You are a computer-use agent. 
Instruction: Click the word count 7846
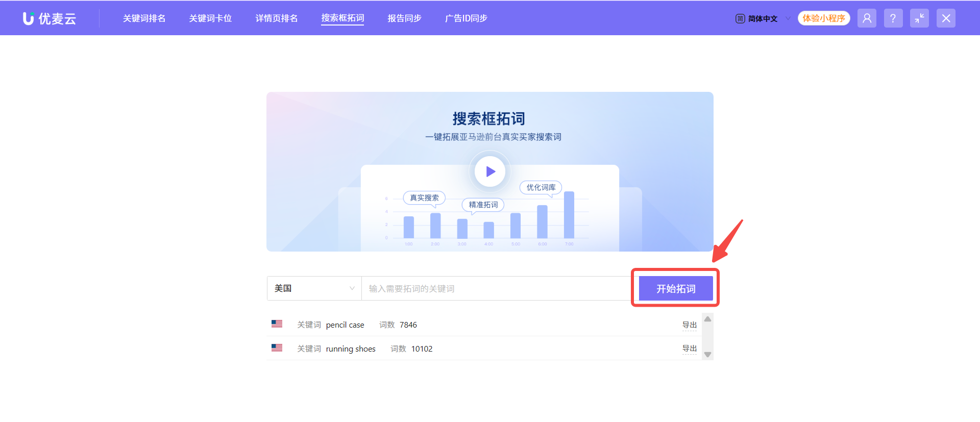(x=408, y=325)
